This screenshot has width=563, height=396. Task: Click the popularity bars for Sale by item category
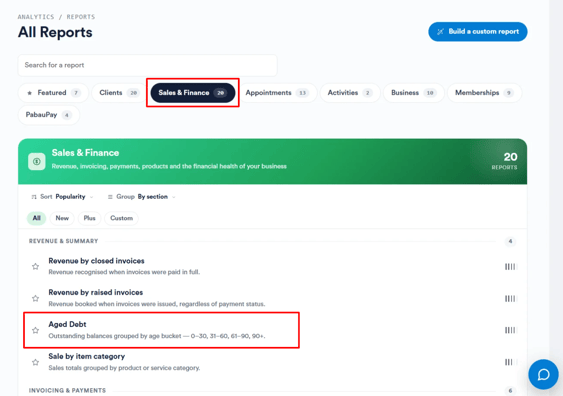pyautogui.click(x=510, y=362)
